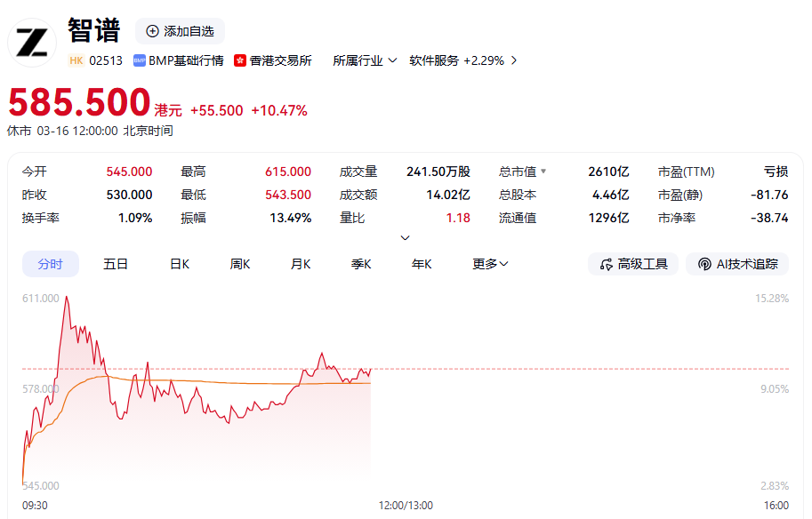Click the Zhipu company logo

click(x=32, y=43)
